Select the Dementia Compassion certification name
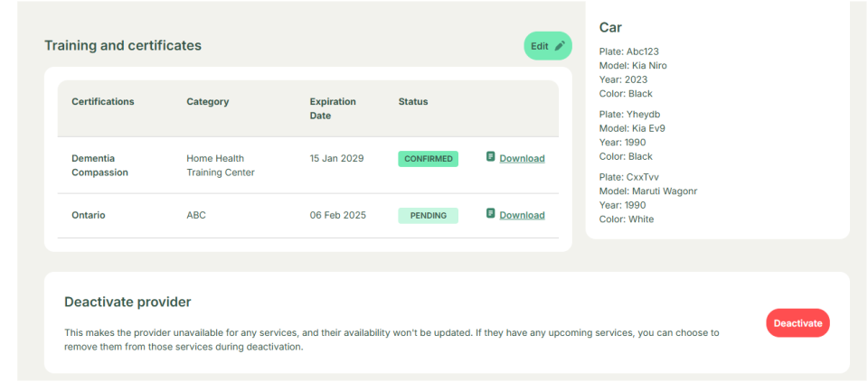 100,165
